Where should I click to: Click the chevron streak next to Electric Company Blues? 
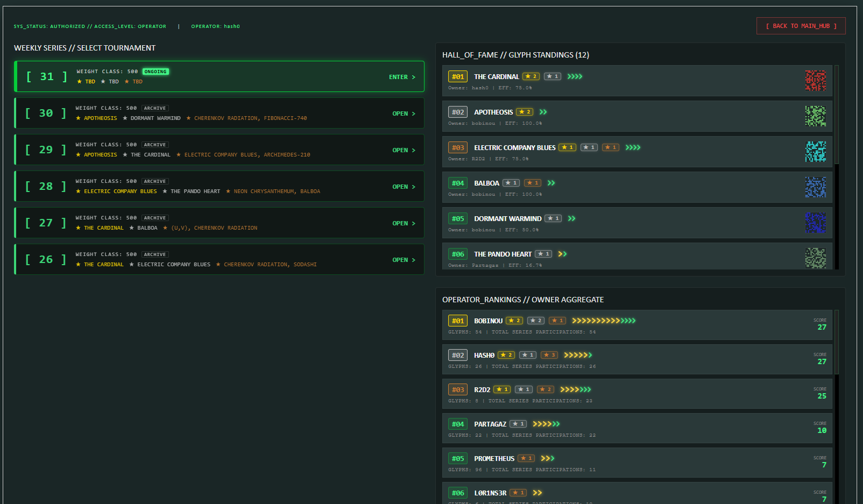(x=633, y=147)
